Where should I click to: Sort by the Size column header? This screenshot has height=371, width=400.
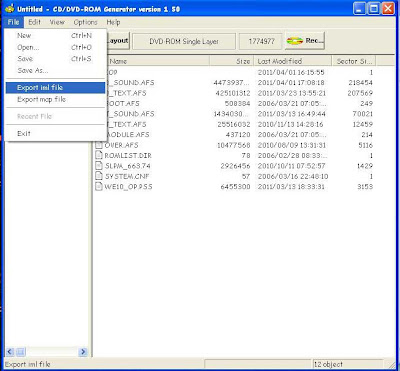point(231,61)
